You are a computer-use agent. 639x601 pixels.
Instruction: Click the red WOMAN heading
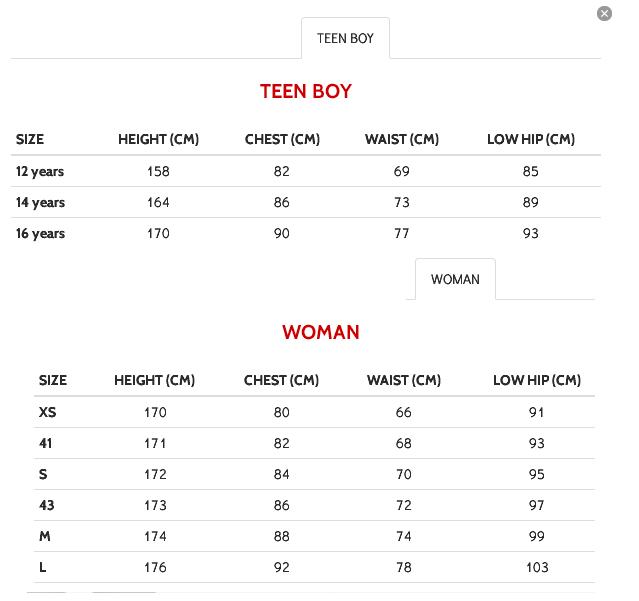click(x=320, y=332)
